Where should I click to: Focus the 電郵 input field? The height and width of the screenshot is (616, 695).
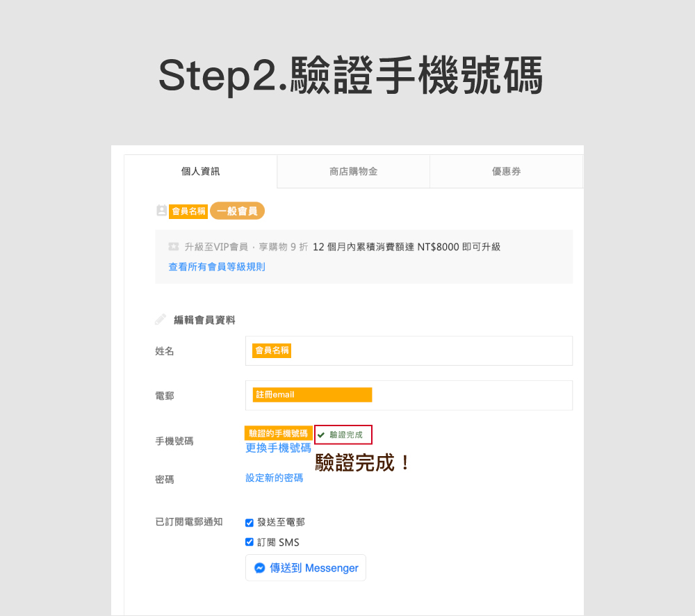(x=409, y=395)
